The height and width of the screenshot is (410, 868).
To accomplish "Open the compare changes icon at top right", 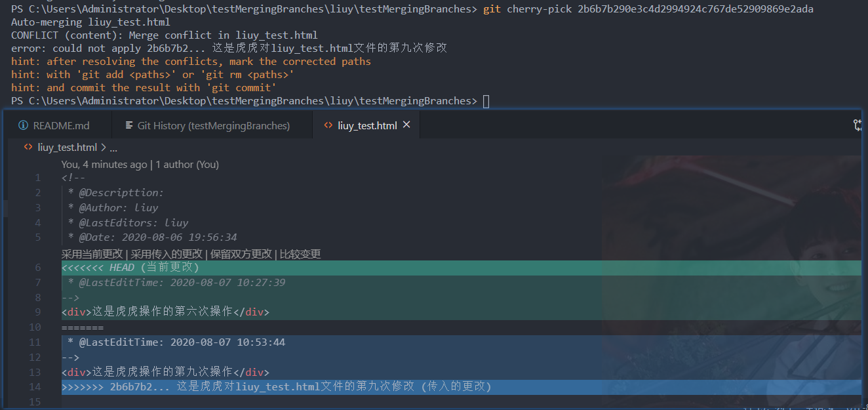I will 858,125.
